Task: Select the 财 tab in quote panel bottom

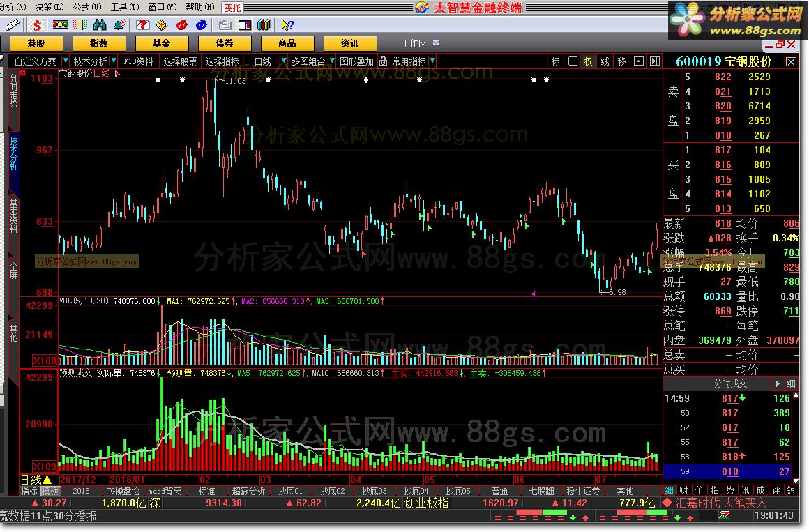Action: click(683, 490)
